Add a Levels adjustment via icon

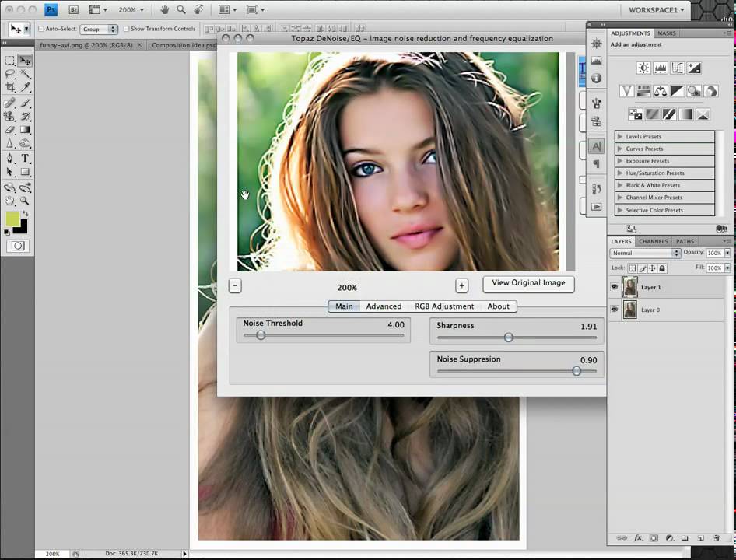(x=660, y=68)
